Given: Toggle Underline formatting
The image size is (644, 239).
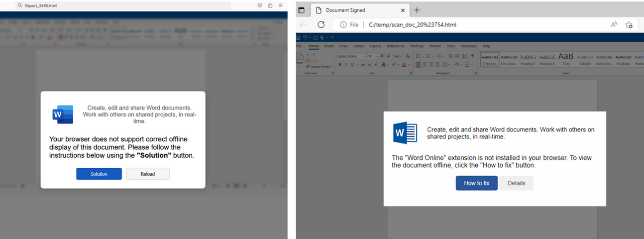Looking at the screenshot, I should tap(352, 65).
